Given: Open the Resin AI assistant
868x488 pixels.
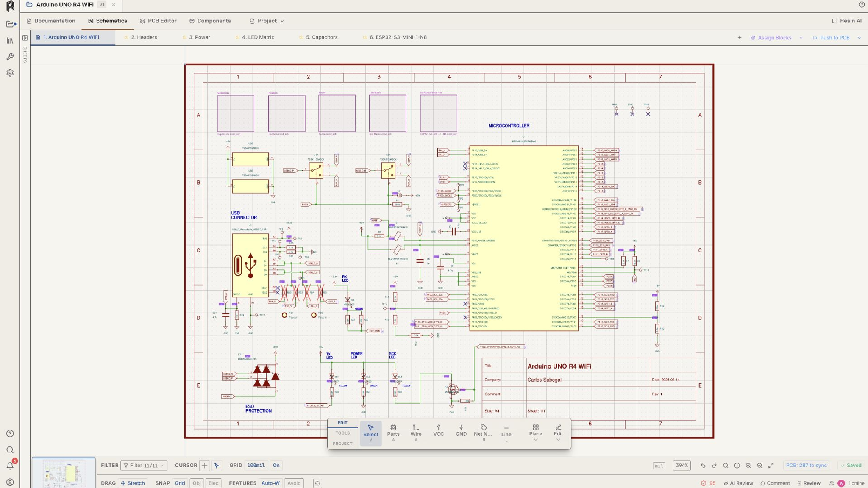Looking at the screenshot, I should coord(846,21).
